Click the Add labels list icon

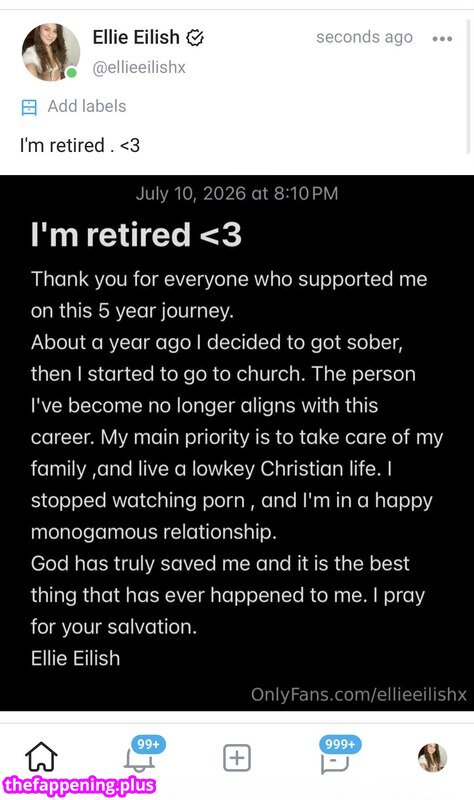[29, 107]
